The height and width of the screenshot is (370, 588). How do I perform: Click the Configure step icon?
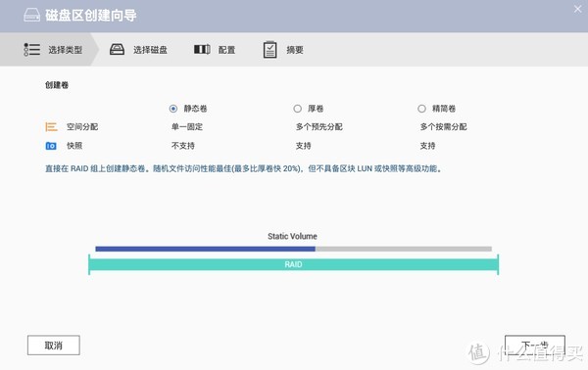click(x=202, y=50)
